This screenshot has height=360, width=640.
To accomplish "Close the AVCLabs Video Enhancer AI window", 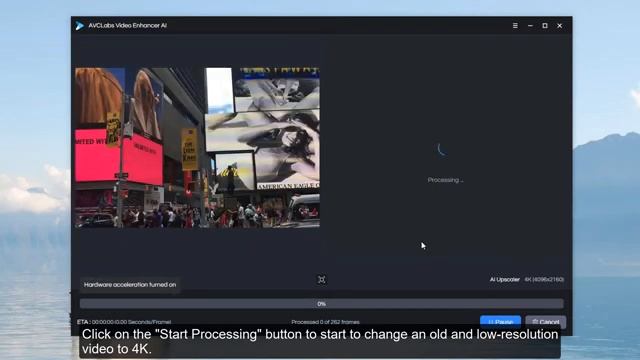I will coord(560,25).
